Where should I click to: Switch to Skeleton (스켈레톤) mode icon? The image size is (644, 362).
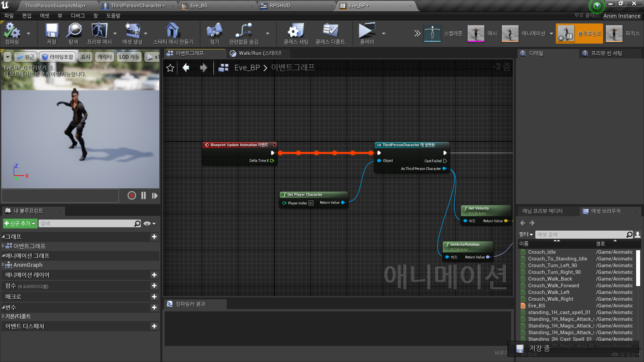coord(432,33)
